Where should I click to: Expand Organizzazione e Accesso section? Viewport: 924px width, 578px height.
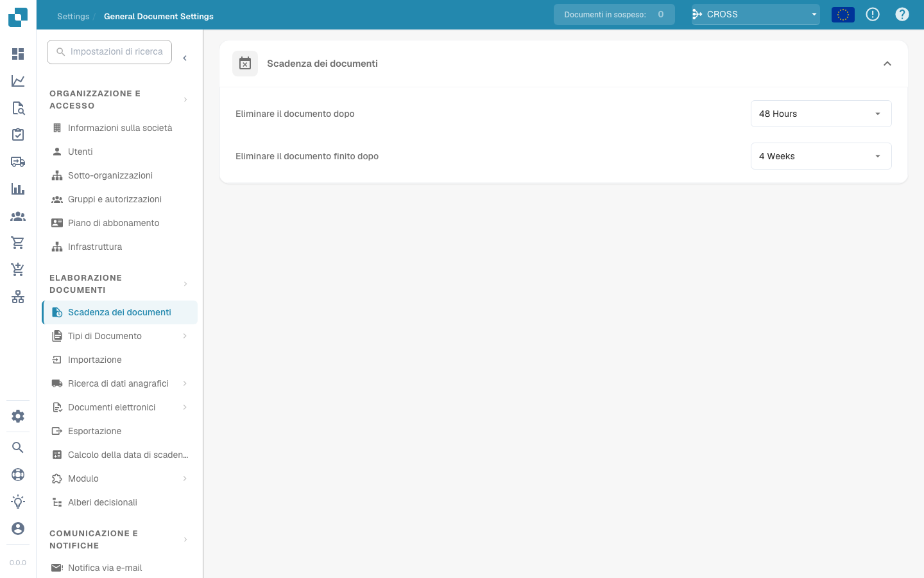point(185,100)
